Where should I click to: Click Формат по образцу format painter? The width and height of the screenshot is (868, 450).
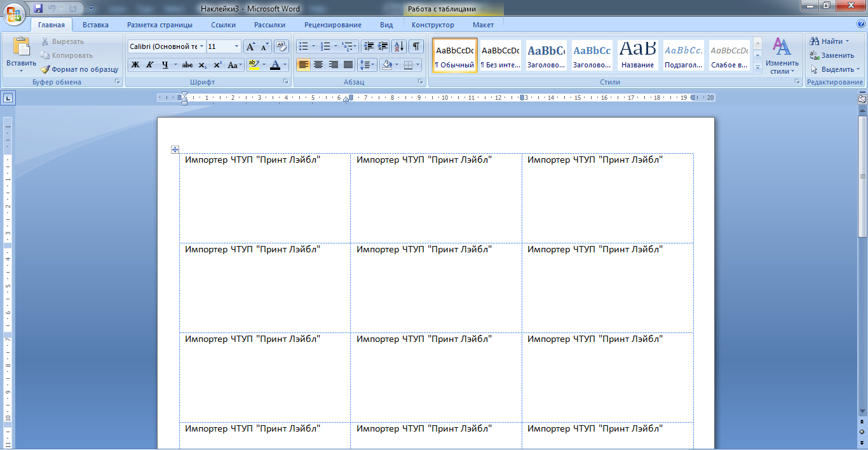click(x=79, y=69)
